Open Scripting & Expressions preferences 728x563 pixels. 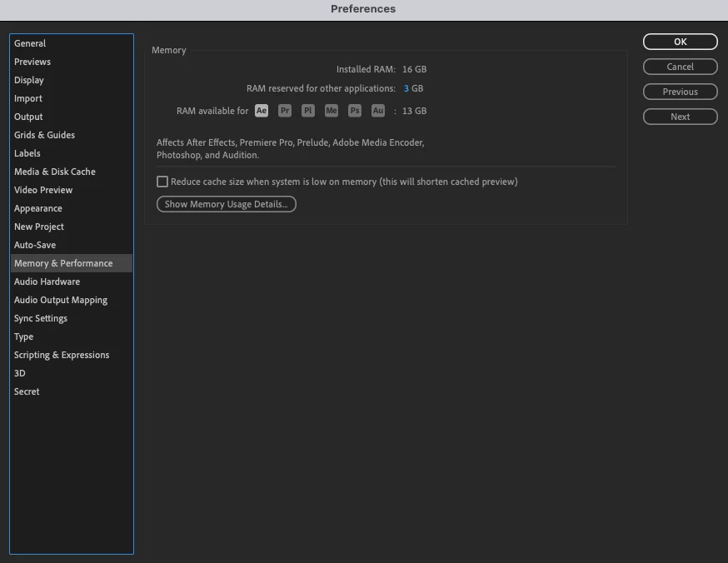click(72, 355)
